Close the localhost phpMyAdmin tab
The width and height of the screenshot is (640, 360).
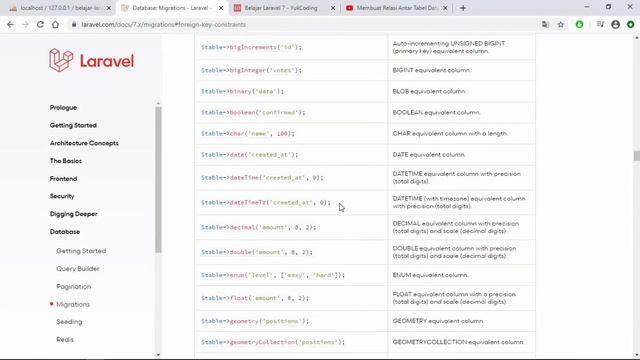tap(109, 8)
